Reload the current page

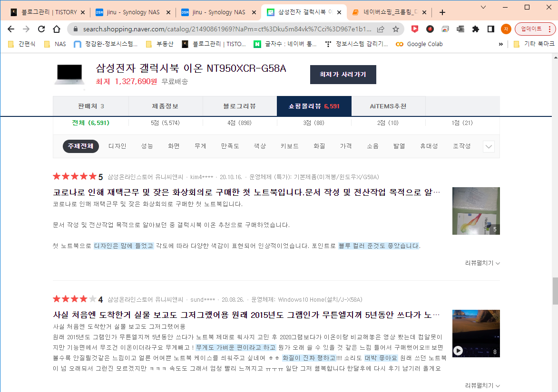point(41,29)
